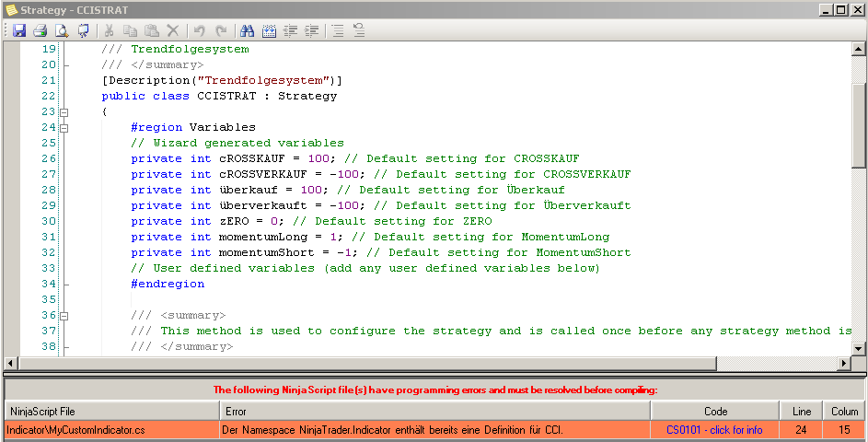Collapse the class block at line 23

(x=64, y=112)
